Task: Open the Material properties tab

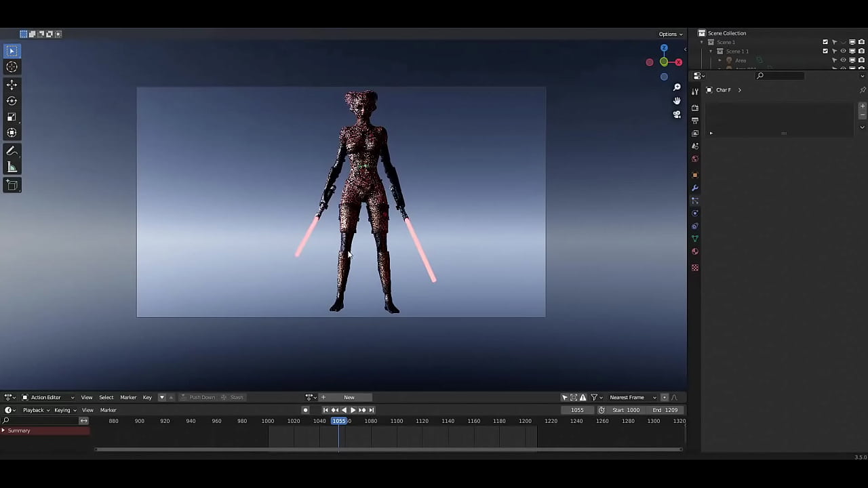Action: tap(695, 252)
